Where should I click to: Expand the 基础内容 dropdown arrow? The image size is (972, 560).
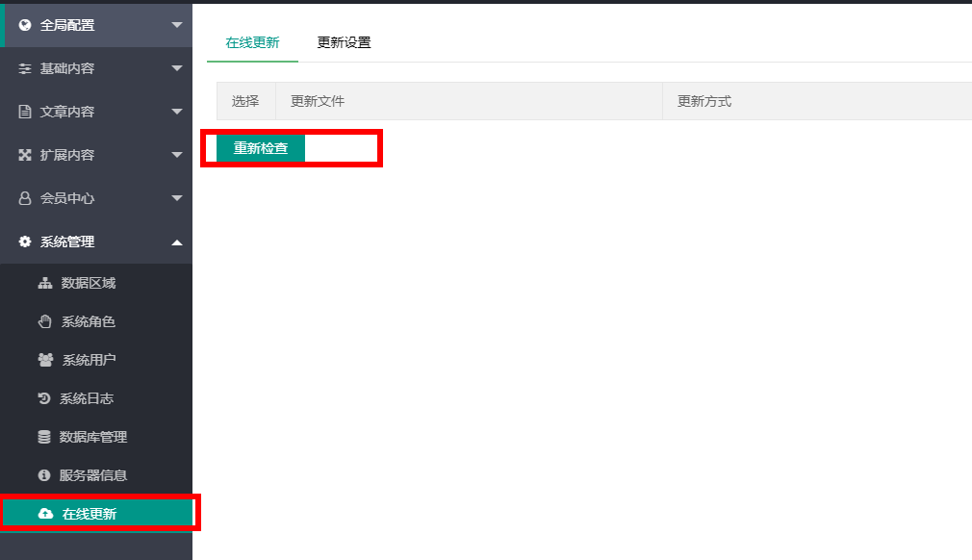[x=177, y=68]
